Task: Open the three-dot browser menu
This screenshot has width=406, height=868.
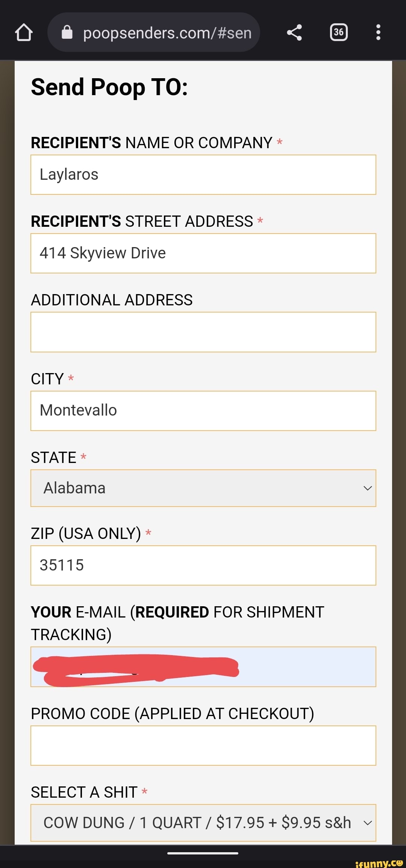Action: (x=378, y=32)
